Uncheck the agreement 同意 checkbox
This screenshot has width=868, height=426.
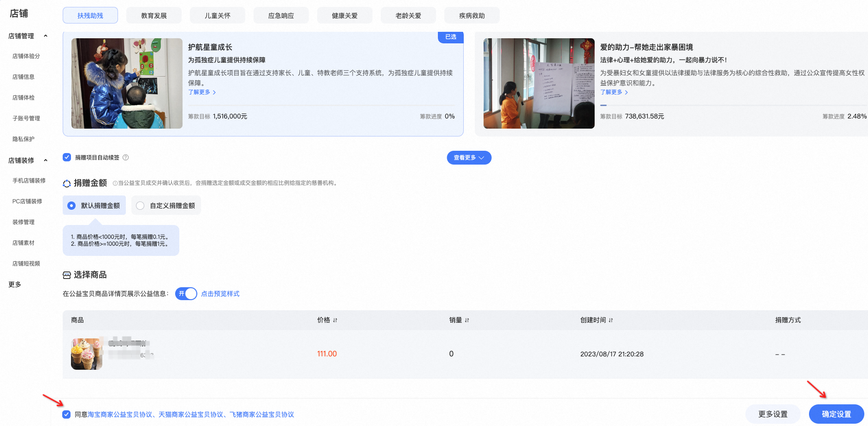(66, 414)
